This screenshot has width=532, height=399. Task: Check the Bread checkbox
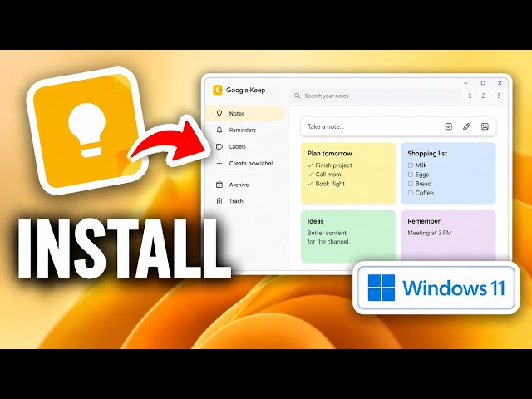(411, 184)
